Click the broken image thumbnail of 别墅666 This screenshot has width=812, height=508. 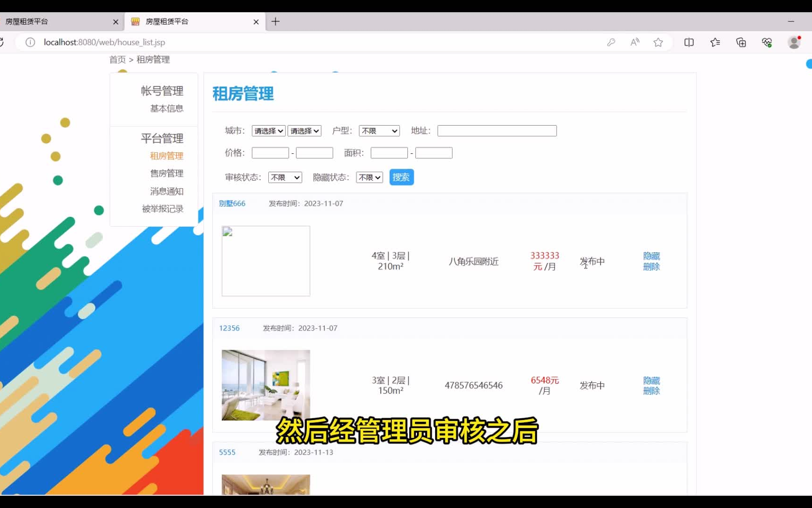(266, 261)
